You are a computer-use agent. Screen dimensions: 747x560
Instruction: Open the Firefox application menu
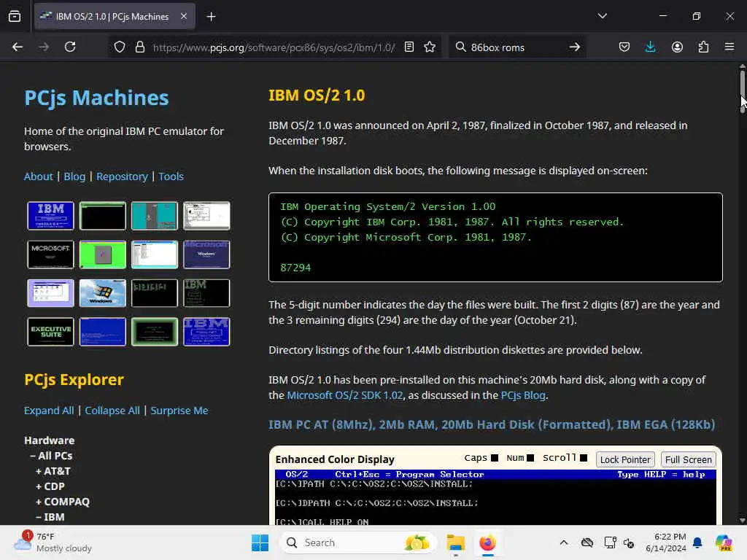[729, 47]
